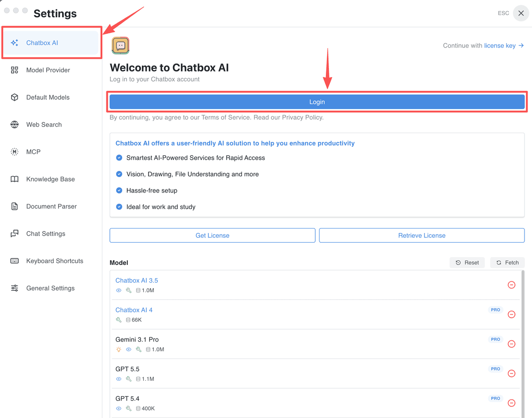Click the model list scrollbar

pos(523,344)
